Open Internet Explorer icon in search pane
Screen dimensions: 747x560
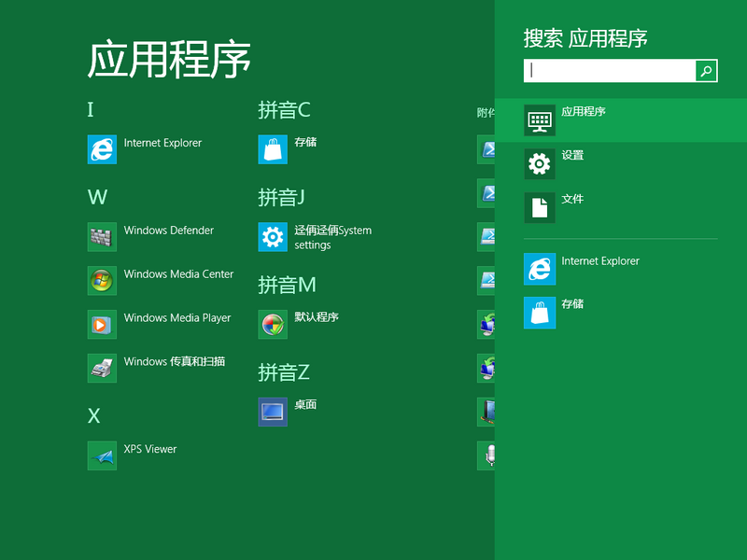point(540,269)
